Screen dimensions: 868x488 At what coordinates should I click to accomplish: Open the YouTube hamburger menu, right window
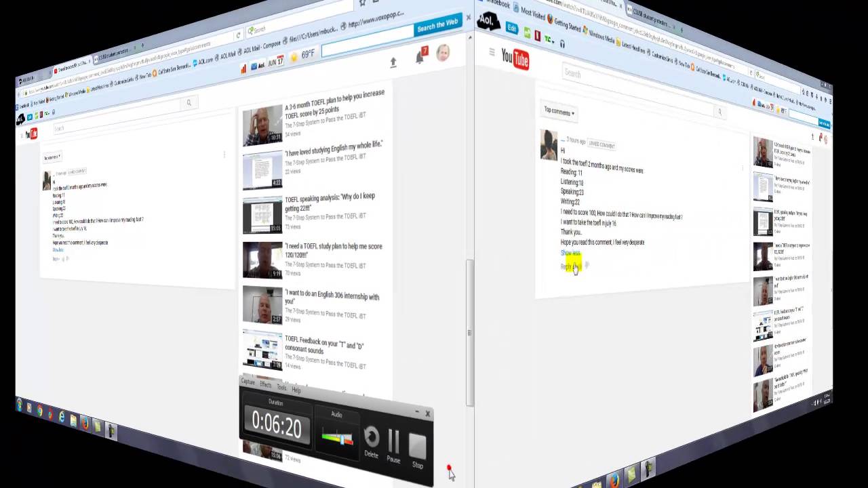[x=492, y=52]
